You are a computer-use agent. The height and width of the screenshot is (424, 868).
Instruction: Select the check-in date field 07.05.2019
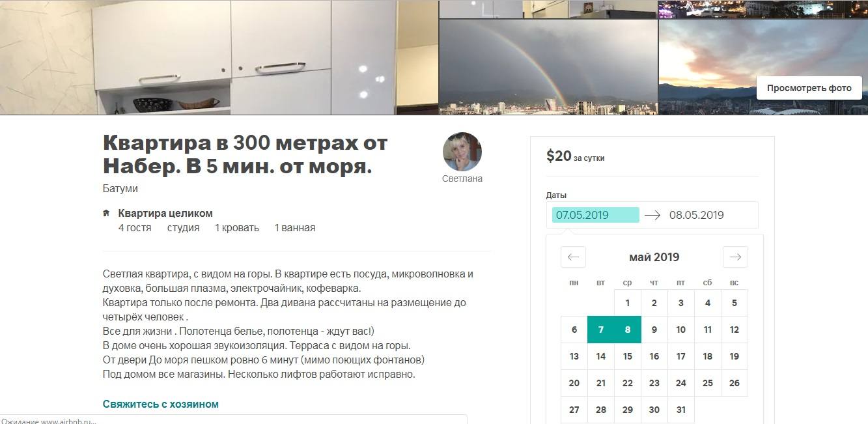click(x=595, y=215)
